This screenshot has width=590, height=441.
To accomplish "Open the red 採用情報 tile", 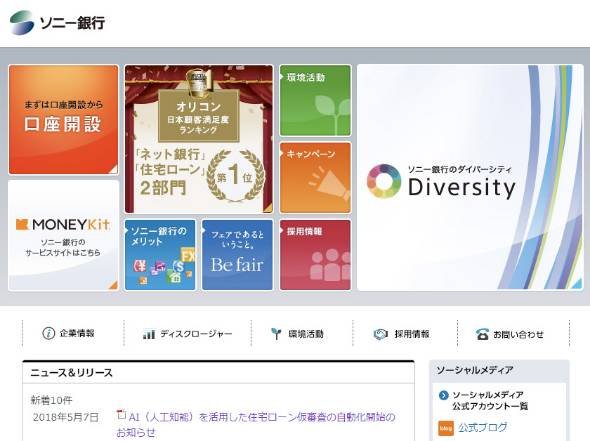I will point(315,255).
